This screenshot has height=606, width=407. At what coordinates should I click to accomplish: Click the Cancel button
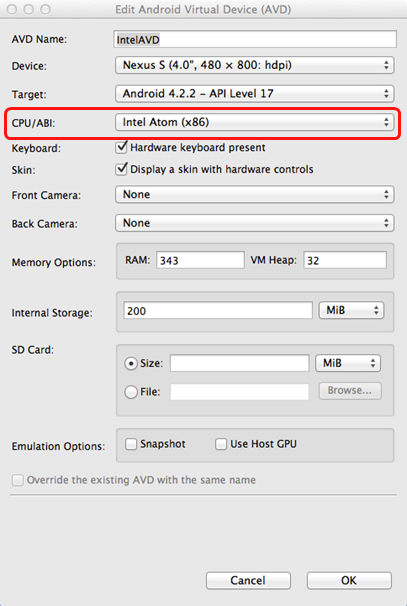(x=248, y=580)
